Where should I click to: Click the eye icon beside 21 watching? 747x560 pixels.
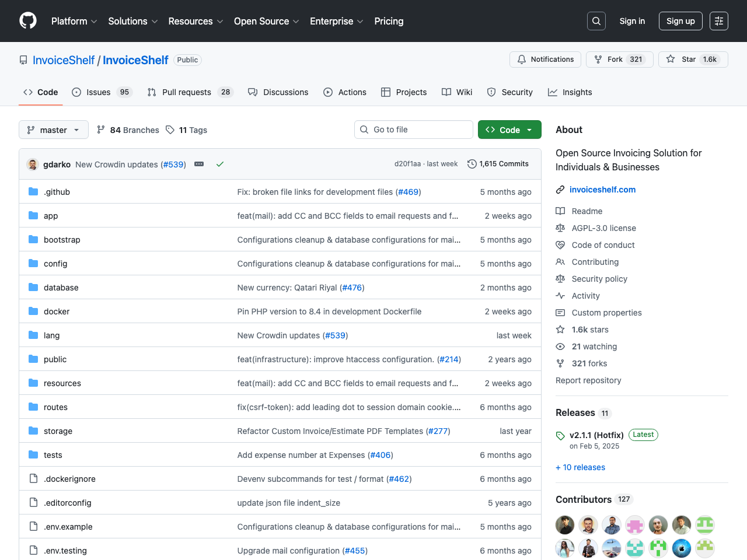tap(560, 346)
